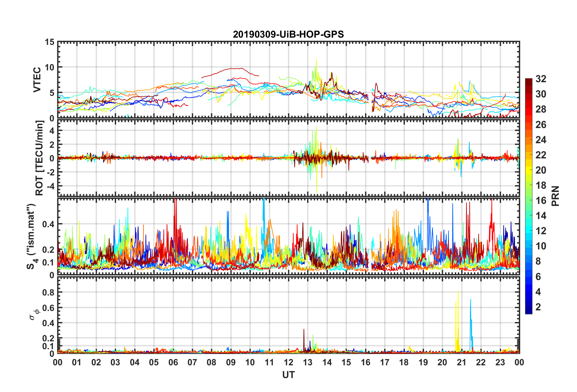Select PRN colorbar tick label 8
577x392 pixels.
[x=538, y=261]
